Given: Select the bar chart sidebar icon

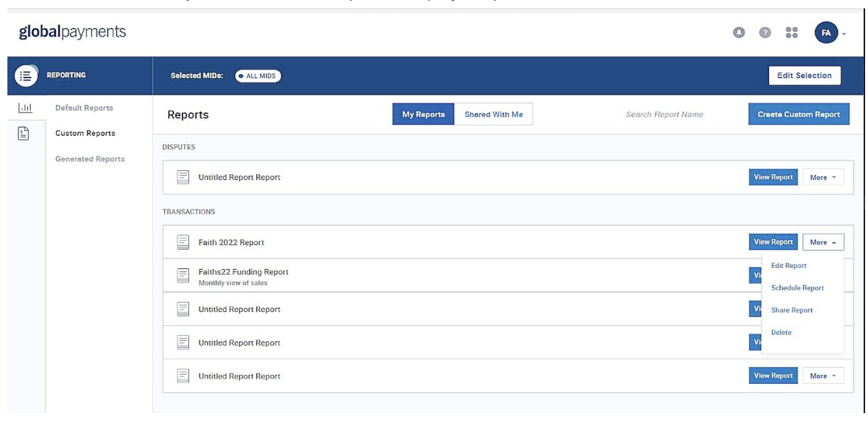Looking at the screenshot, I should [x=25, y=108].
